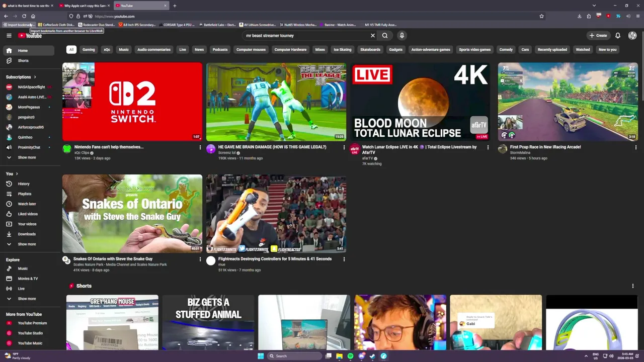
Task: Open options for Flightreacts video
Action: point(344,259)
